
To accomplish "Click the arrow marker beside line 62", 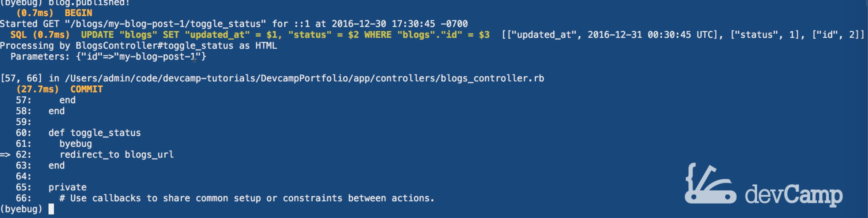I will [x=5, y=155].
